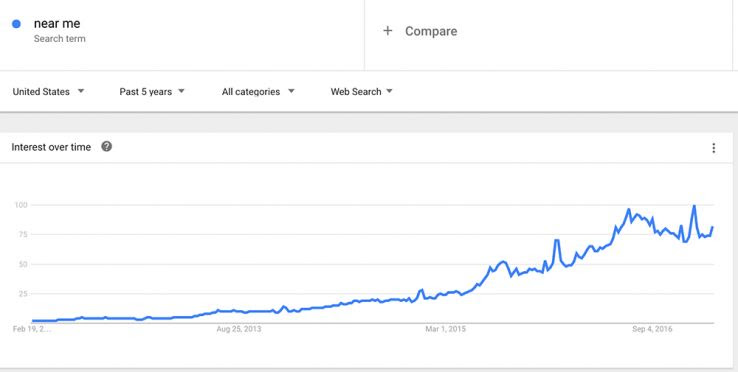Select the Mar 1, 2015 axis label
The image size is (738, 372).
click(x=445, y=329)
